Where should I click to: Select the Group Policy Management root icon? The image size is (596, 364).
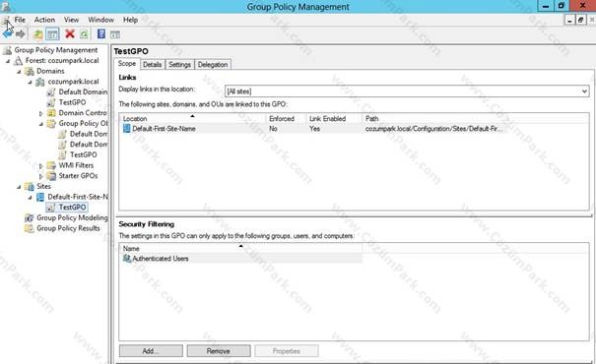tap(7, 50)
